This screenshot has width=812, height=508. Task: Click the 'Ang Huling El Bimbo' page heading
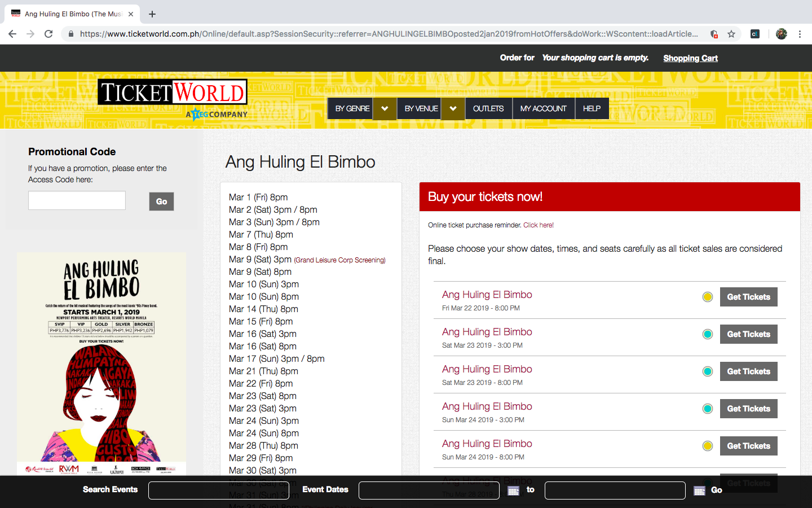click(x=301, y=162)
